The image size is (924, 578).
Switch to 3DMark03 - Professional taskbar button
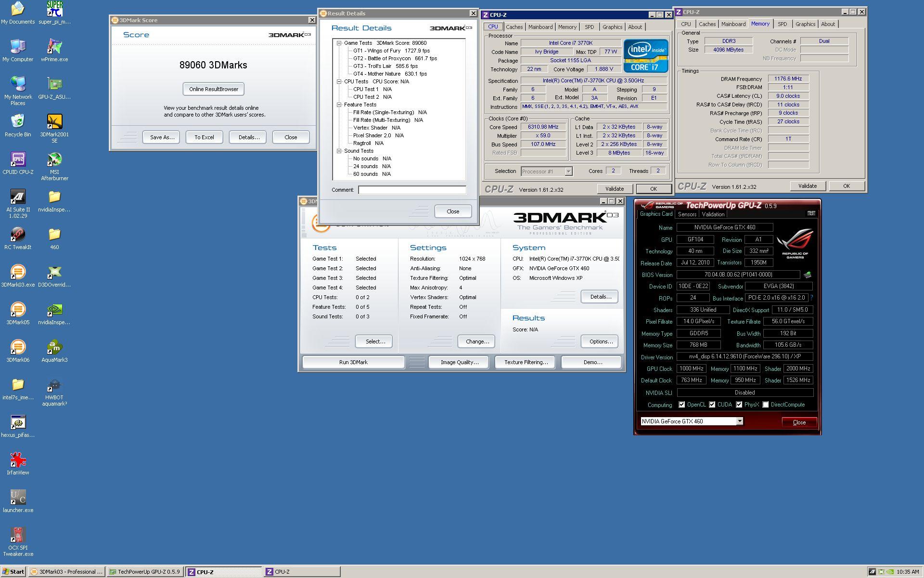point(67,572)
